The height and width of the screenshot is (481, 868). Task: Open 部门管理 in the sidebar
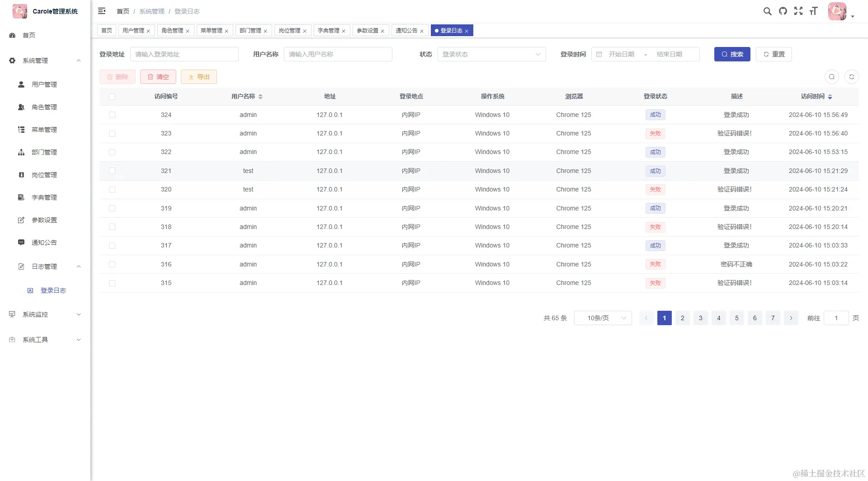[x=45, y=152]
